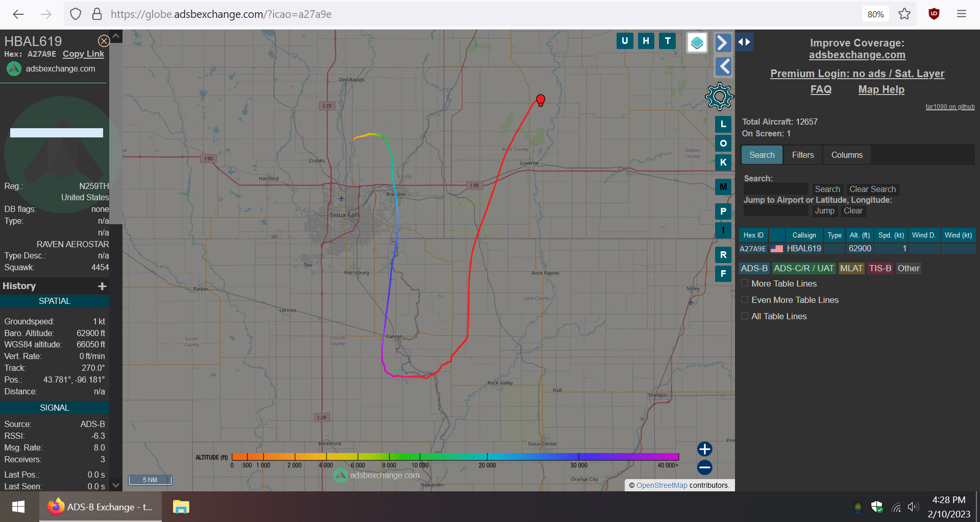Open the FAQ link
The height and width of the screenshot is (522, 980).
coord(821,89)
